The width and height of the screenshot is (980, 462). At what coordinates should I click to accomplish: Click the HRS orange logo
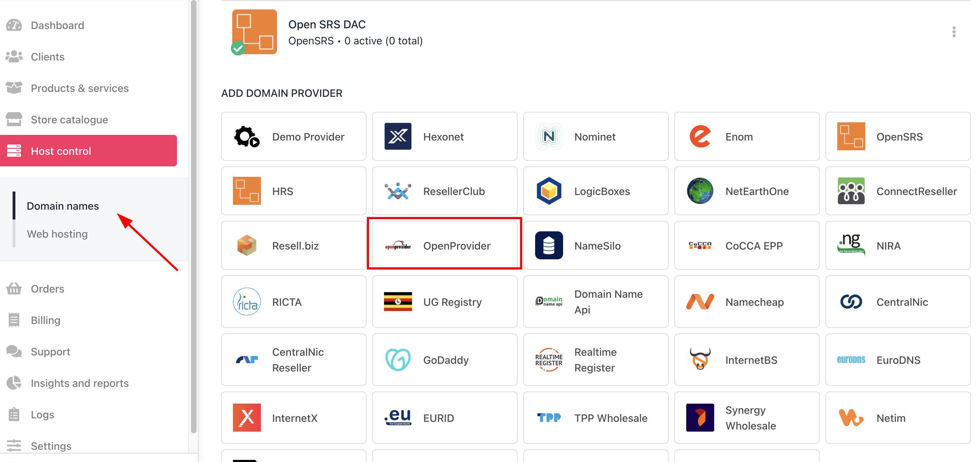[x=247, y=191]
